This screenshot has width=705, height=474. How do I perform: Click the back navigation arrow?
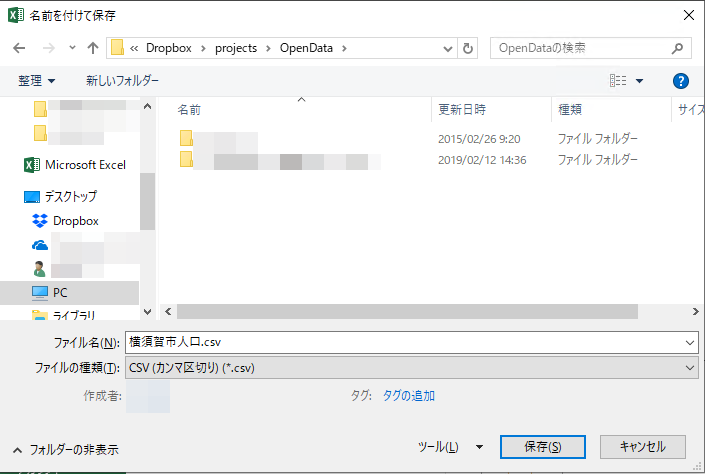coord(18,48)
